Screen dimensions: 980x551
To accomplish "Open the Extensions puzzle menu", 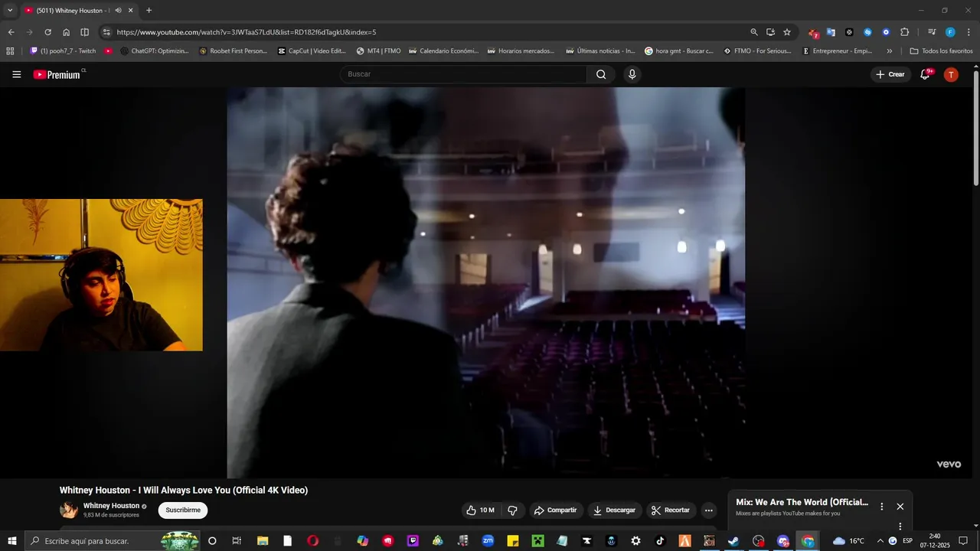I will coord(905,32).
